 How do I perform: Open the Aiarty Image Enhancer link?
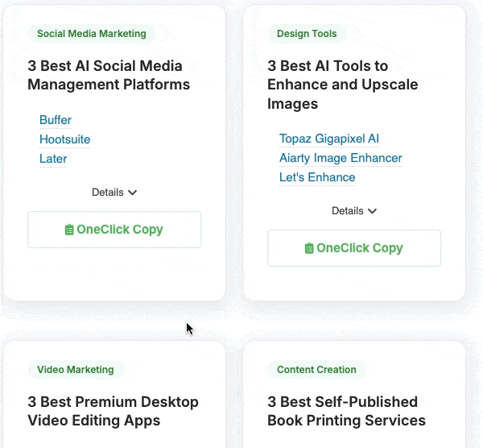click(x=341, y=158)
